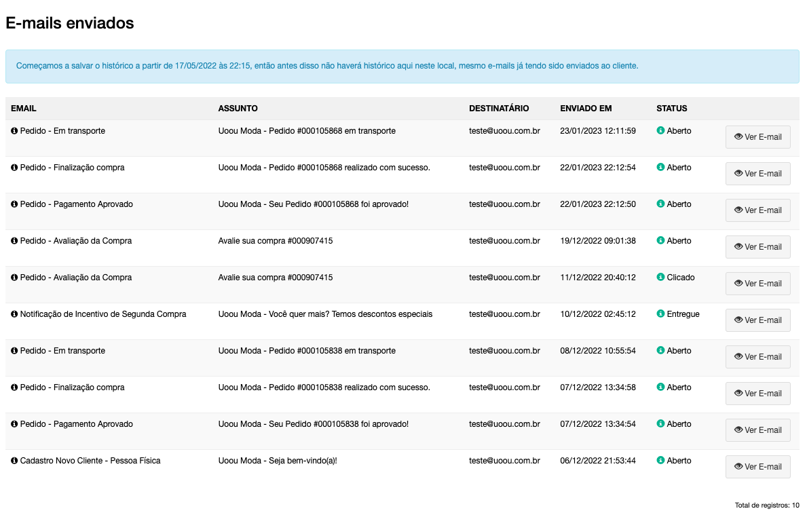The height and width of the screenshot is (532, 807).
Task: Open Ver E-mail for 08/12/2022 10:55:54
Action: pyautogui.click(x=757, y=357)
